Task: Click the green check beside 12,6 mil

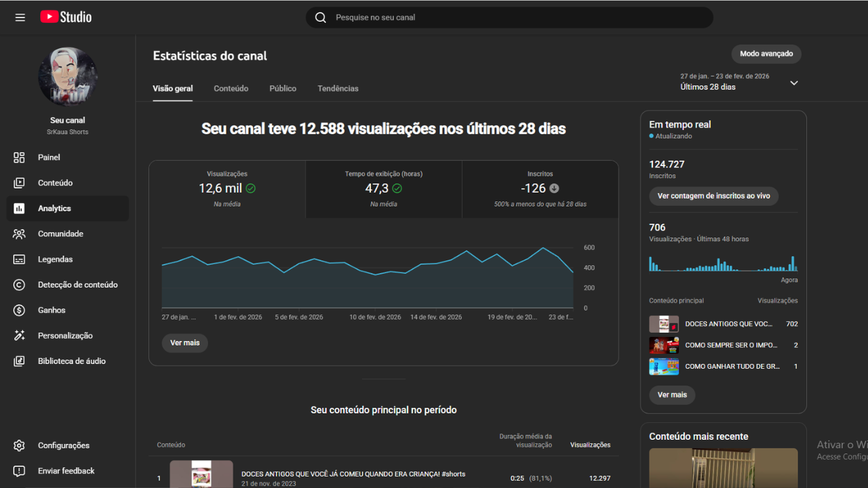Action: click(x=251, y=188)
